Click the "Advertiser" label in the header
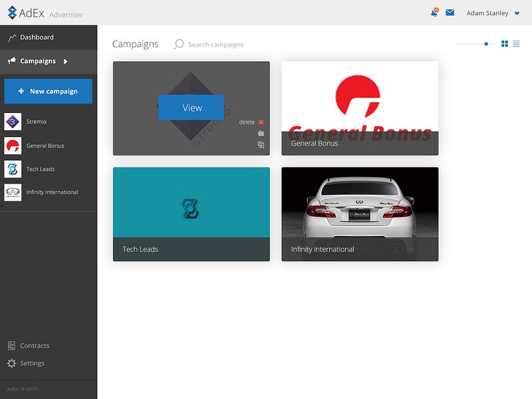Viewport: 532px width, 399px height. point(66,15)
